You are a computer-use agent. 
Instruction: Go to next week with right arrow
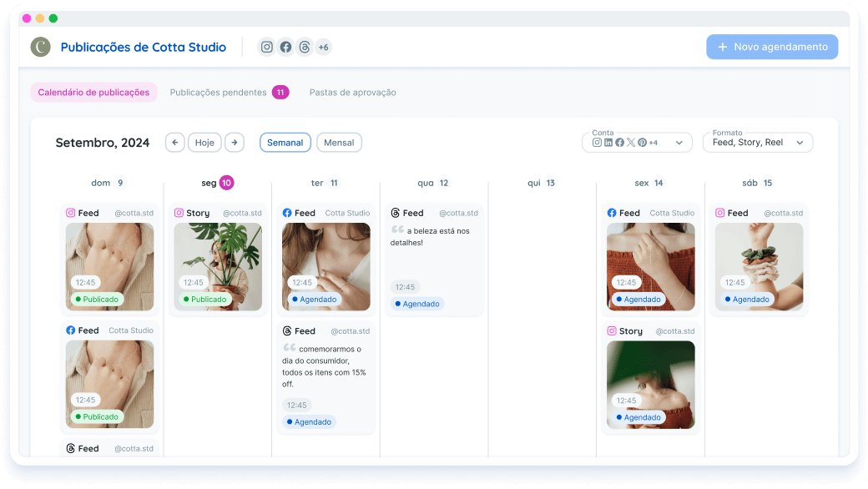pos(235,143)
